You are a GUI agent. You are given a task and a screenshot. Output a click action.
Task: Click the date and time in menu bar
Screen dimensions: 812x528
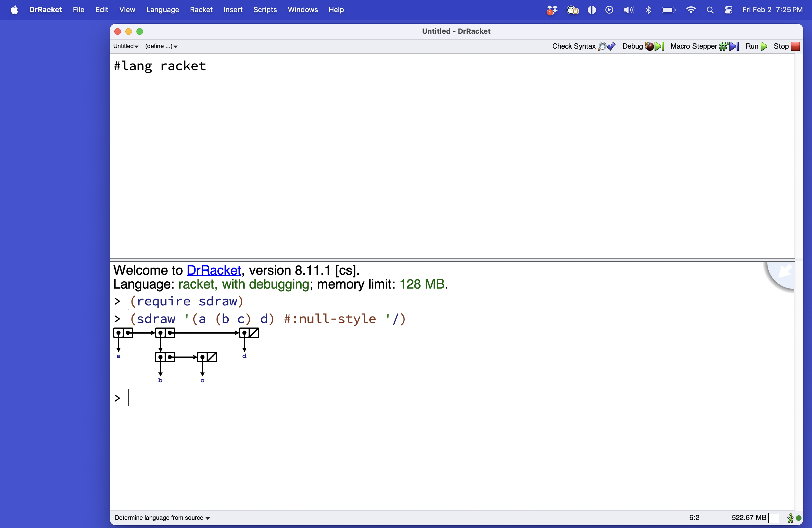pyautogui.click(x=772, y=10)
